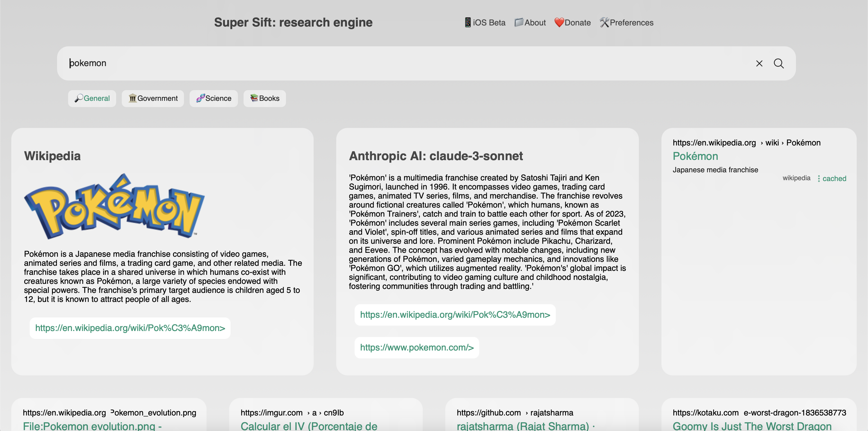The image size is (868, 431).
Task: Click the en.wikipedia.org › wiki › Pokémon breadcrumb
Action: point(746,143)
